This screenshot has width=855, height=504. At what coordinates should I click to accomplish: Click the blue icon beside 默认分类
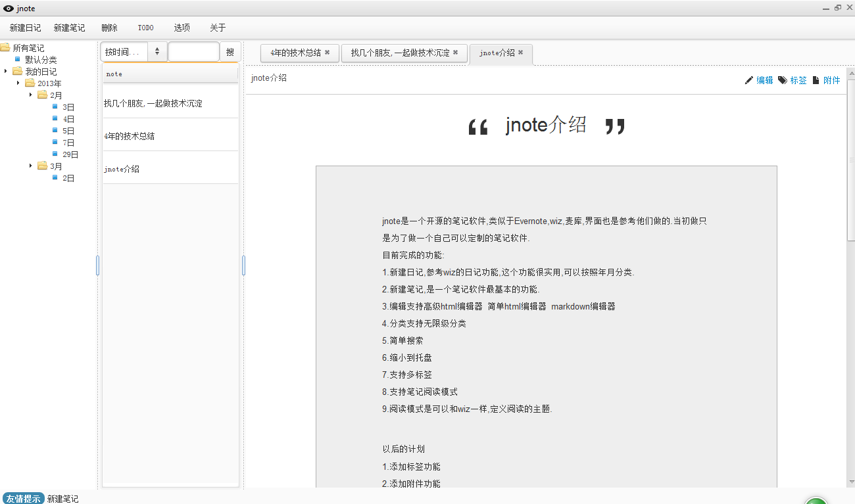pos(18,58)
